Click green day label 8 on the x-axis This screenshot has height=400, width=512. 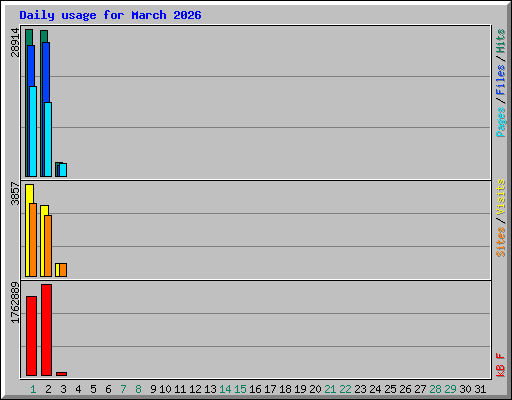[x=138, y=389]
